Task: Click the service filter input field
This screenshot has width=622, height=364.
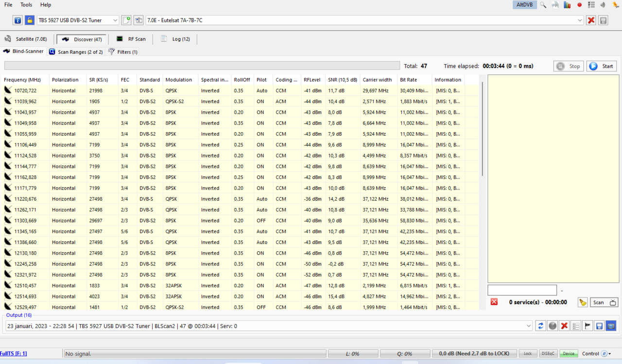Action: pyautogui.click(x=522, y=290)
